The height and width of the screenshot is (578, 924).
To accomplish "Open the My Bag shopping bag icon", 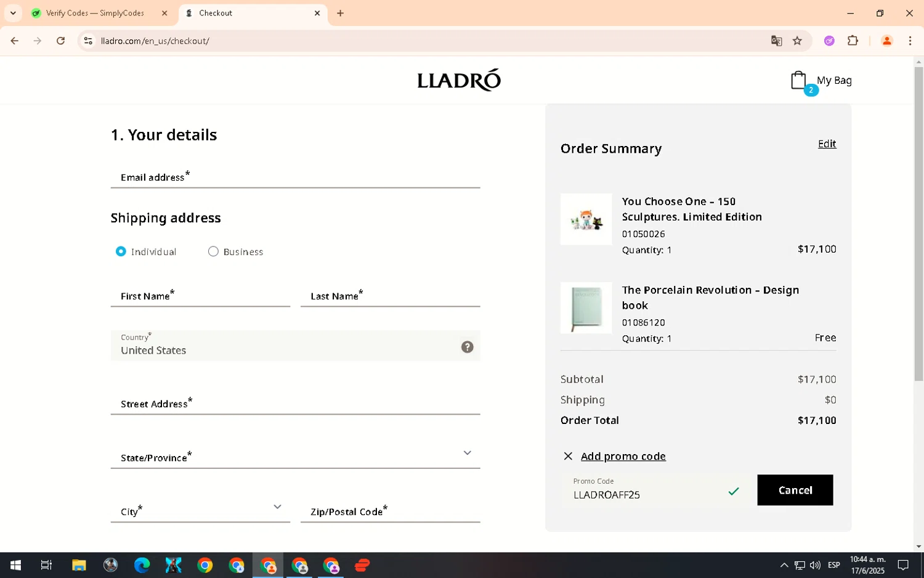I will tap(799, 81).
